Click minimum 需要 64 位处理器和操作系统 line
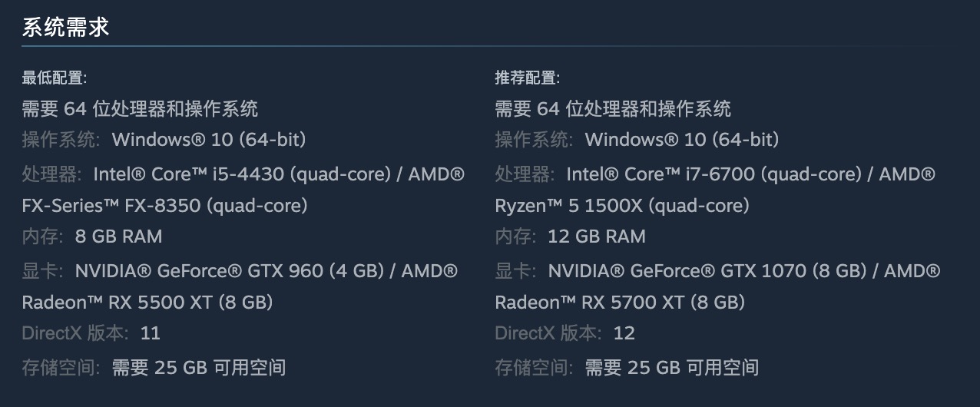 pos(140,109)
